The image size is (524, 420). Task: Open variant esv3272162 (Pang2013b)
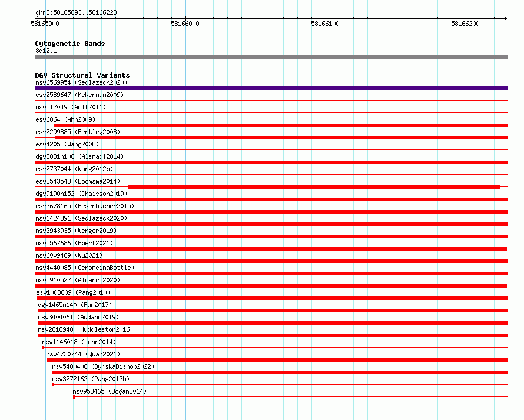coord(91,379)
